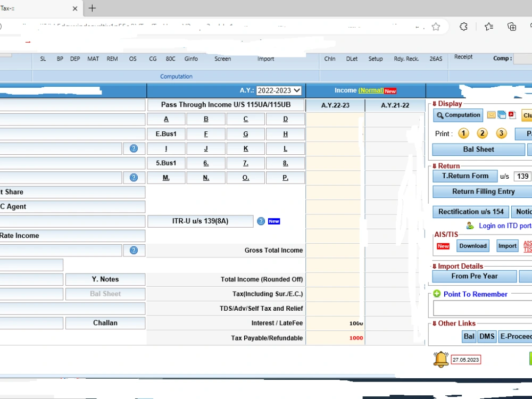Image resolution: width=532 pixels, height=399 pixels.
Task: Click the reminder bell icon
Action: click(440, 360)
